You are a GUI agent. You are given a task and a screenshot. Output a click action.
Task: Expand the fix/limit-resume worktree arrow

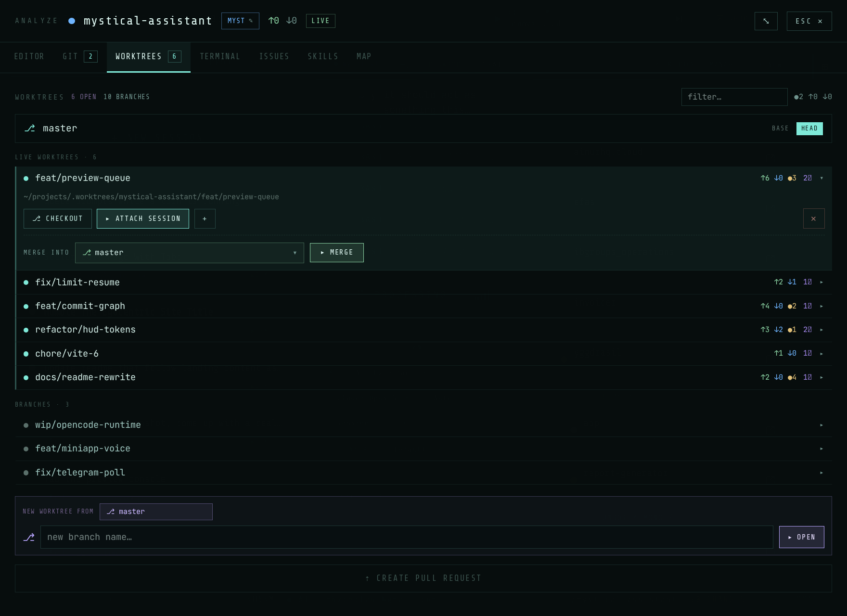click(821, 282)
